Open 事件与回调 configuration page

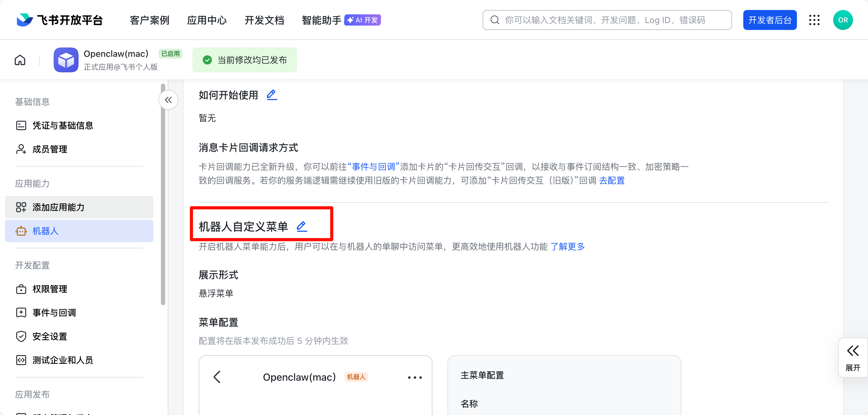[x=54, y=313]
